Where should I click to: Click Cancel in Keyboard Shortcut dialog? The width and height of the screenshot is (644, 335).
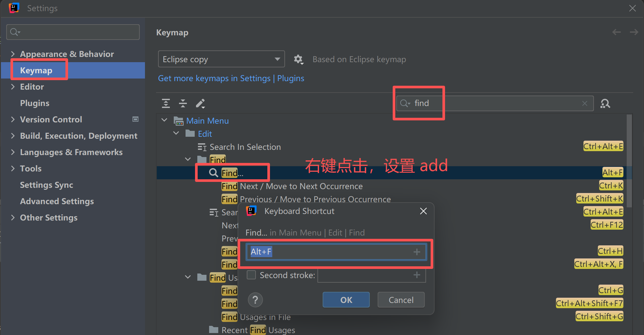401,300
